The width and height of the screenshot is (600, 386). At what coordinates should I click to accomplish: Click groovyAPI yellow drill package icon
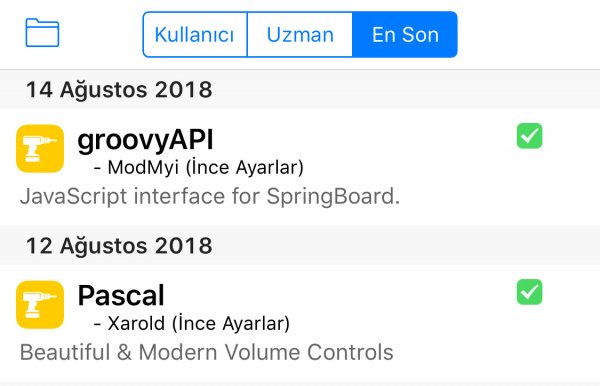tap(40, 148)
